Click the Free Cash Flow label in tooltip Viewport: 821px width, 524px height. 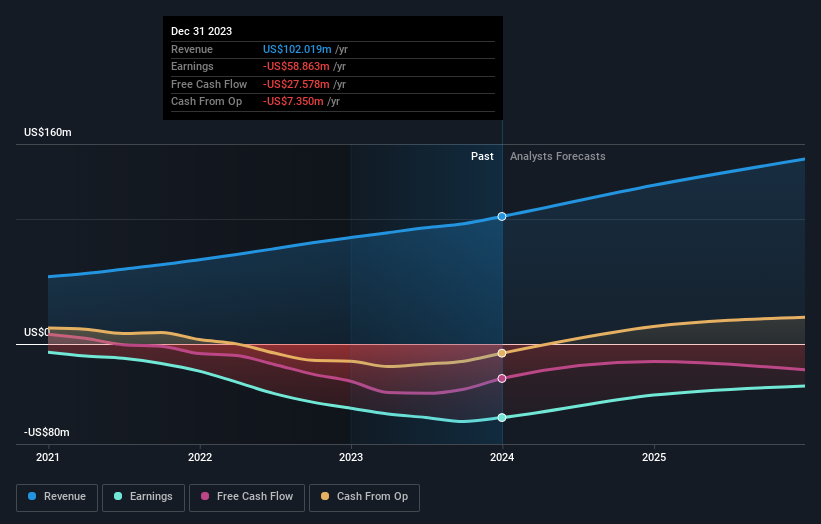tap(209, 84)
